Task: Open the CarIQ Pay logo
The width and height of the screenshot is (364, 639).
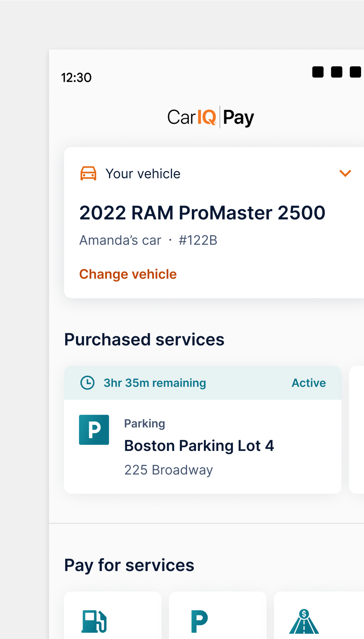Action: [x=211, y=117]
